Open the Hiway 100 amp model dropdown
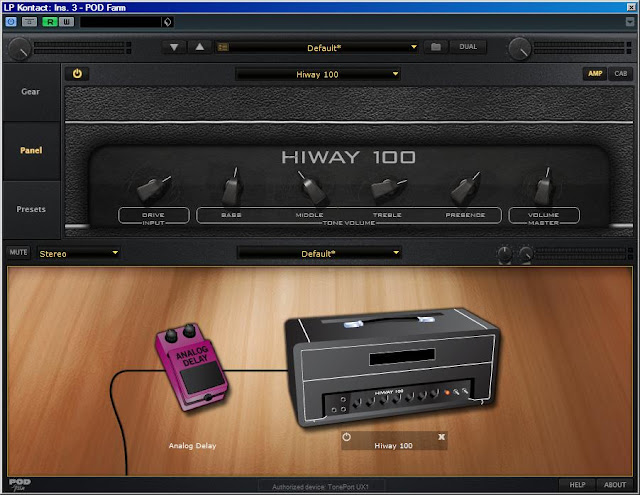This screenshot has width=640, height=495. [x=318, y=74]
